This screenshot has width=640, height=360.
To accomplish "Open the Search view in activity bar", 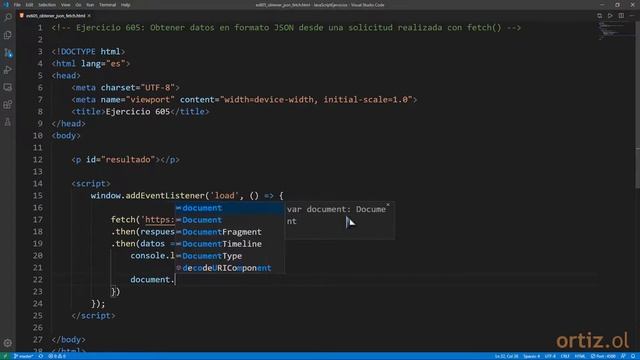I will [x=8, y=18].
